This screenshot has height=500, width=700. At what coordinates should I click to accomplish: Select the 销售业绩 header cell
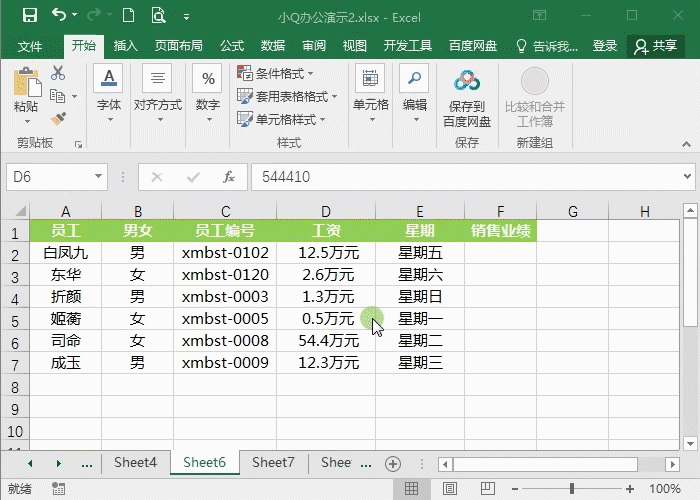pyautogui.click(x=500, y=231)
